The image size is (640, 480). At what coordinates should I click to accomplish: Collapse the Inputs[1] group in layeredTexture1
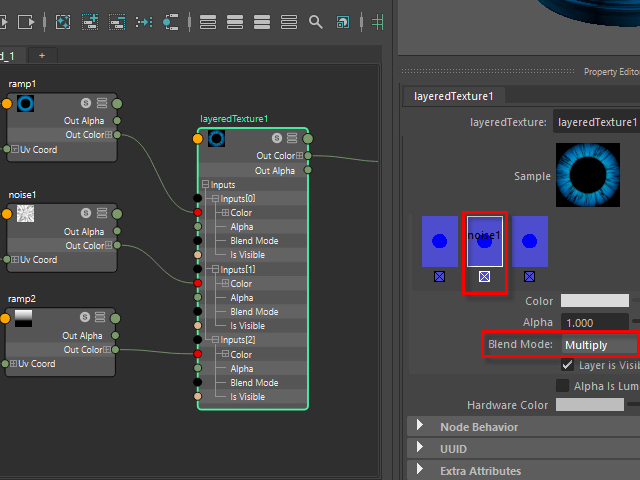213,269
